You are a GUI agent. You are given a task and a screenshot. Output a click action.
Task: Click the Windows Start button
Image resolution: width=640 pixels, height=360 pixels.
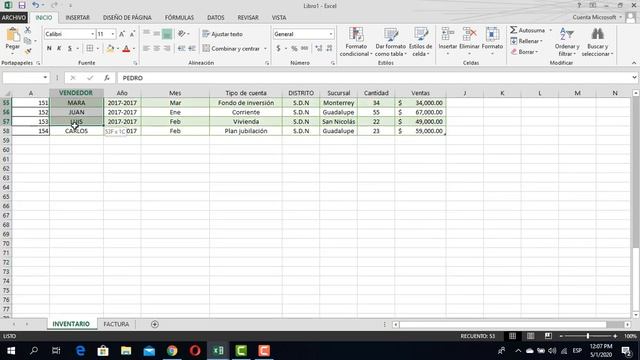click(11, 351)
